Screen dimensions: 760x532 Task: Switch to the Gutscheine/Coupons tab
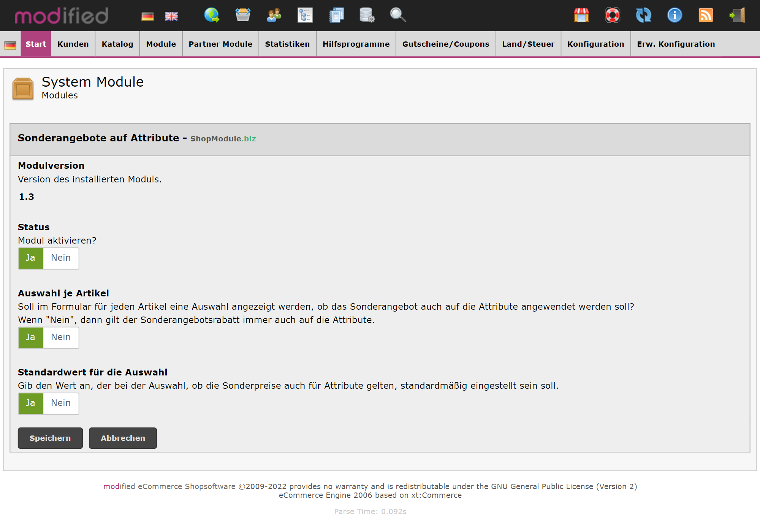[445, 44]
